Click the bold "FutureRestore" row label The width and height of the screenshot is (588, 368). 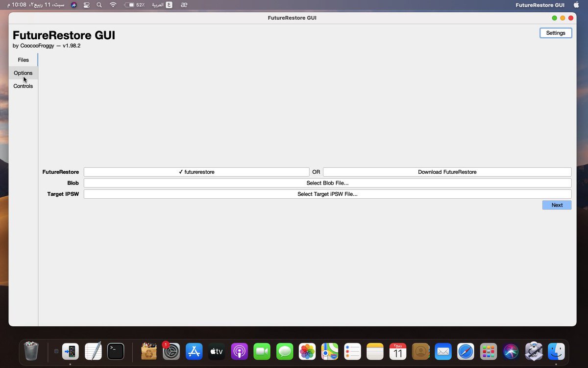pyautogui.click(x=61, y=172)
